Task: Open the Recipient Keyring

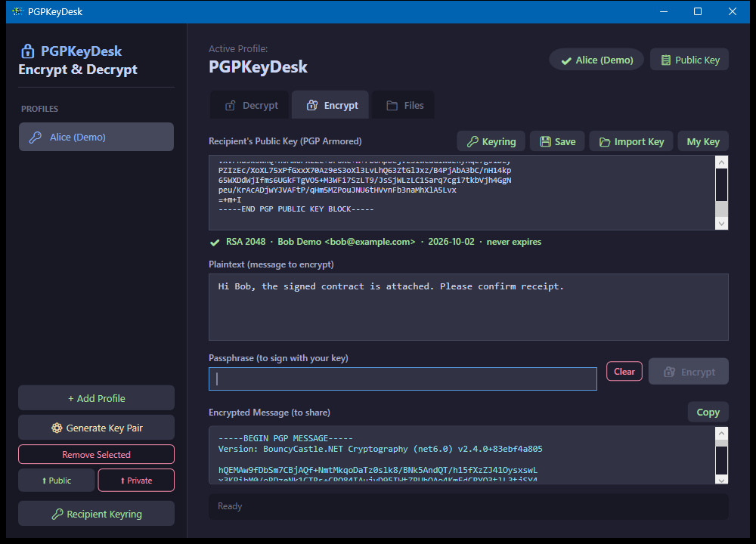Action: (97, 514)
